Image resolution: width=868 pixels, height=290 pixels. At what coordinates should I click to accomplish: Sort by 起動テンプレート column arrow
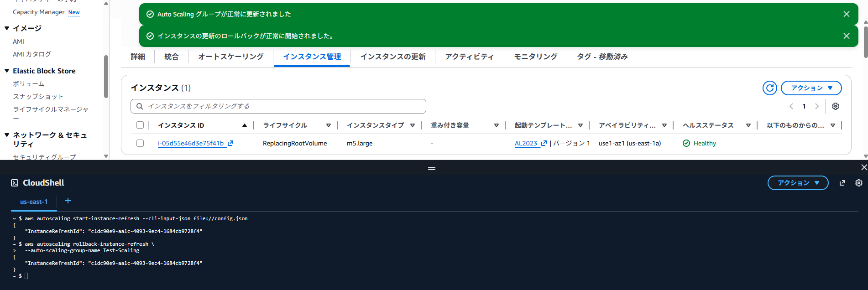[580, 125]
